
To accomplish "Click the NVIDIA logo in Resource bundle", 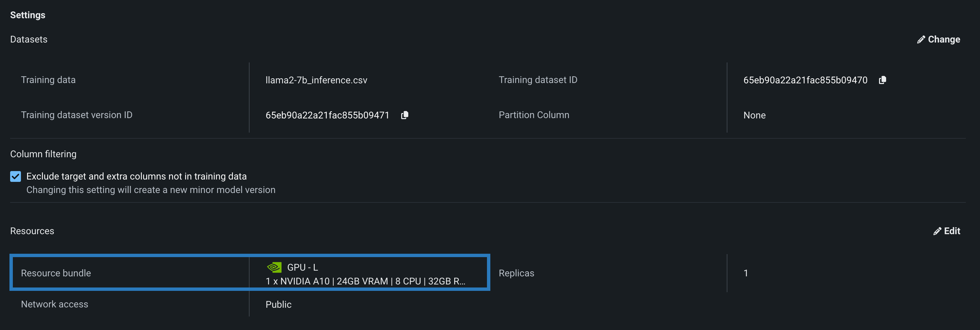I will [274, 267].
